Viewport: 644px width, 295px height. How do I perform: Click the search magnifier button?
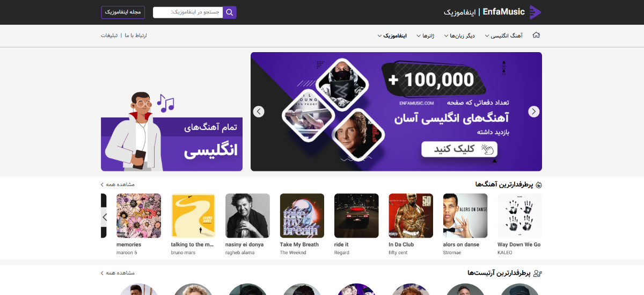pyautogui.click(x=230, y=12)
